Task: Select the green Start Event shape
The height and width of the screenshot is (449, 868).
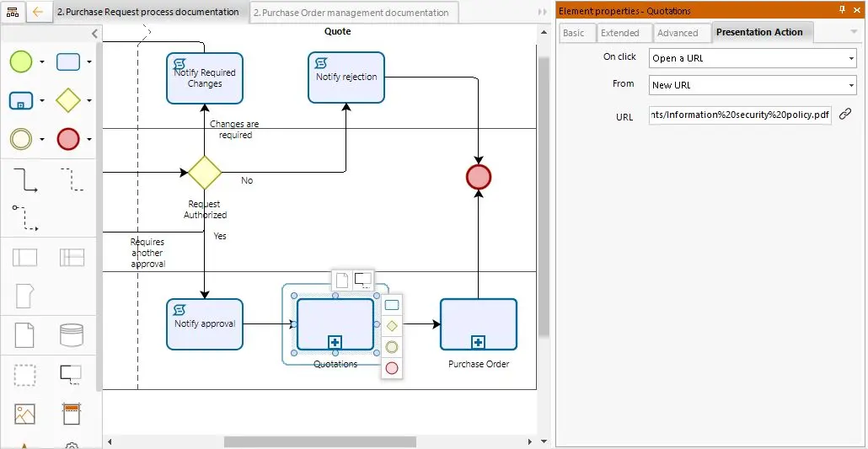Action: coord(21,61)
